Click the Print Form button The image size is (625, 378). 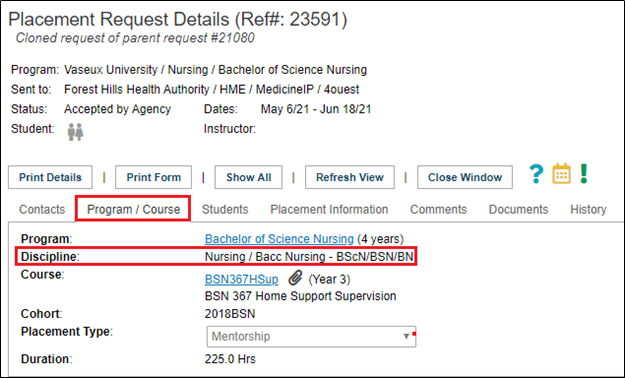click(x=153, y=177)
